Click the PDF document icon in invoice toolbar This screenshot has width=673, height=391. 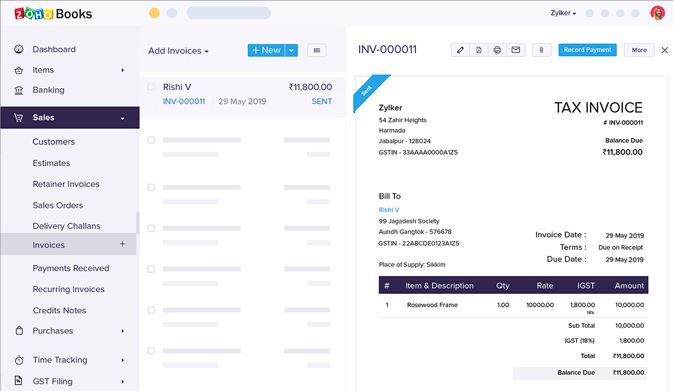point(479,50)
